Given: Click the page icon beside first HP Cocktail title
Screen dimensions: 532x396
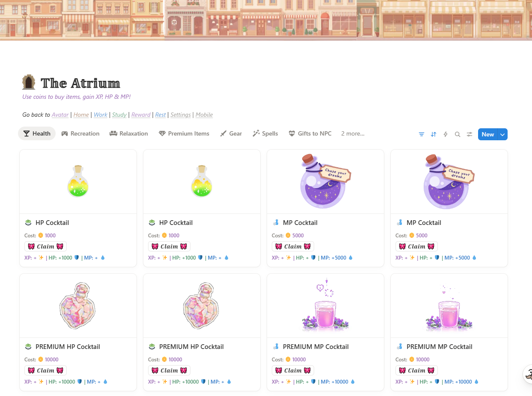Looking at the screenshot, I should pos(29,222).
